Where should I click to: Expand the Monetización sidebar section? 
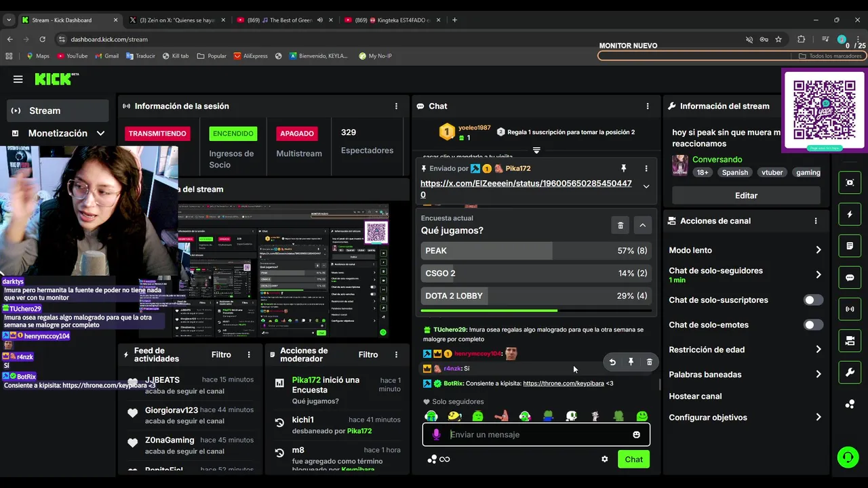pyautogui.click(x=100, y=134)
